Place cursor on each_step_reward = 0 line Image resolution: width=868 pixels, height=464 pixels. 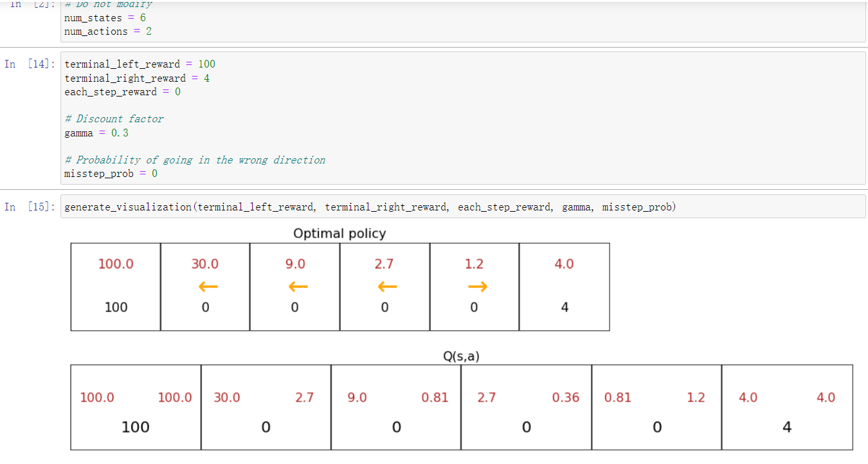point(122,91)
